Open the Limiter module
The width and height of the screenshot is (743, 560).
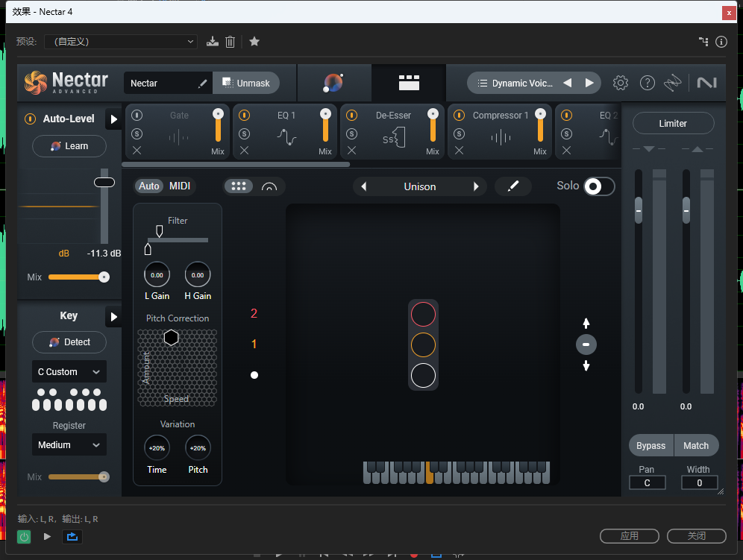tap(674, 123)
